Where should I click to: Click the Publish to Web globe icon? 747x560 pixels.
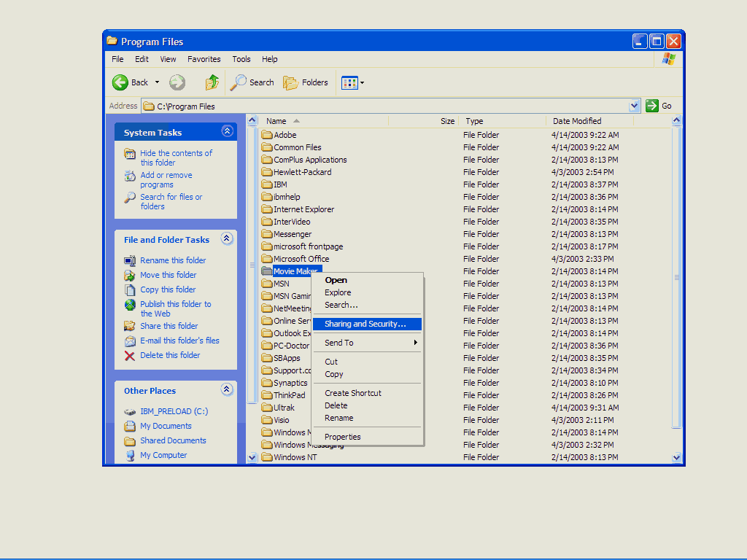point(130,305)
